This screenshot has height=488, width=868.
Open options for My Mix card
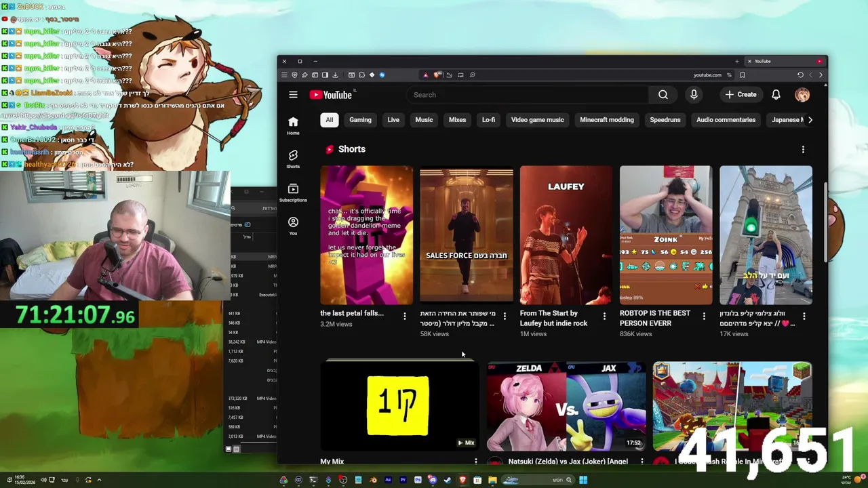[x=475, y=461]
